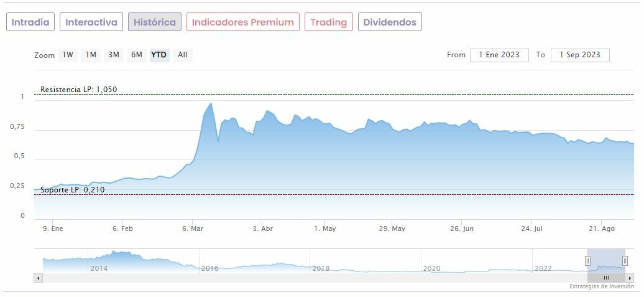The width and height of the screenshot is (644, 297).
Task: Open the Intradía tab
Action: (30, 22)
